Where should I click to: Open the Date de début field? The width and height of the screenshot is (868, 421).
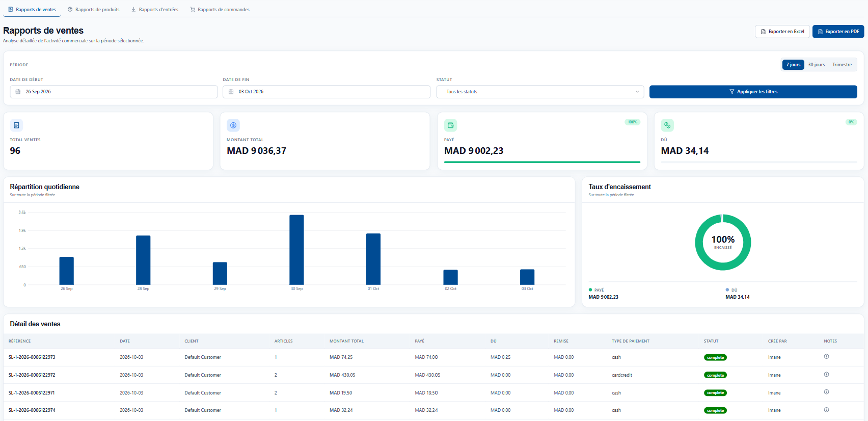[x=114, y=92]
